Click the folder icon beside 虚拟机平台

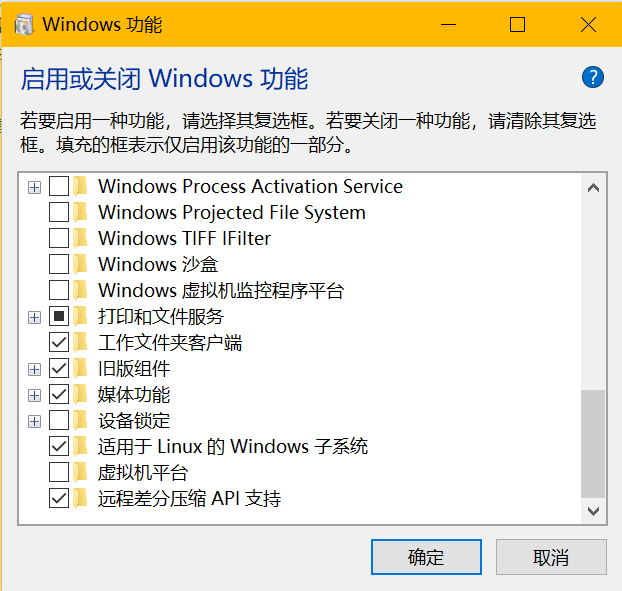tap(82, 473)
